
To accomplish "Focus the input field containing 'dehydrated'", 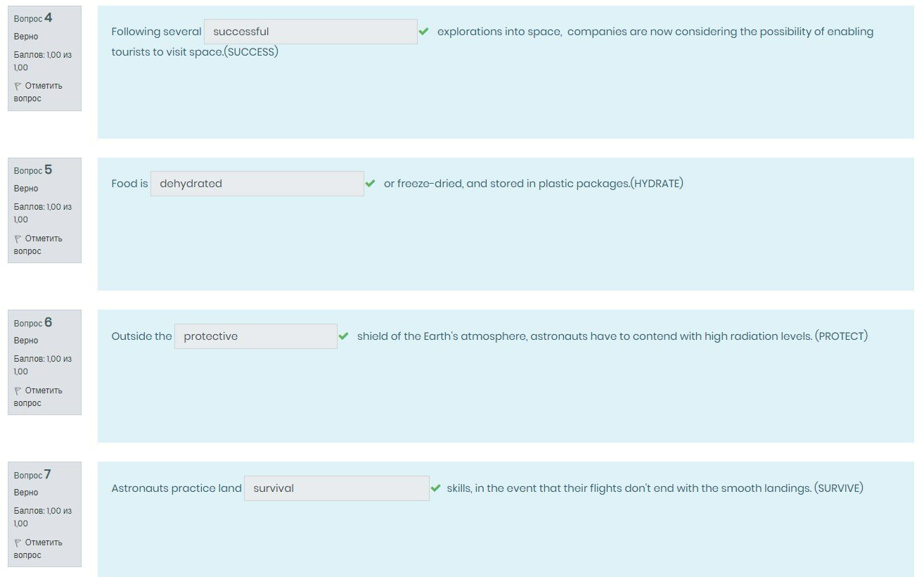I will 257,184.
